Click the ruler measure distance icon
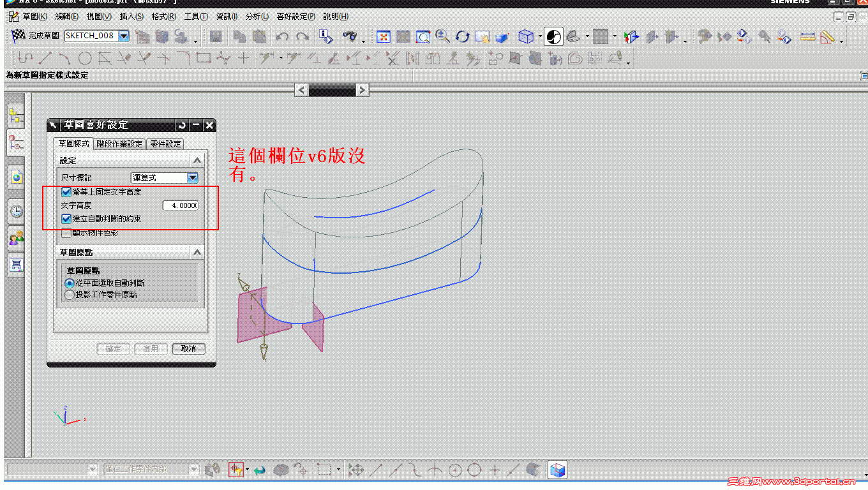This screenshot has width=868, height=490. (x=808, y=37)
